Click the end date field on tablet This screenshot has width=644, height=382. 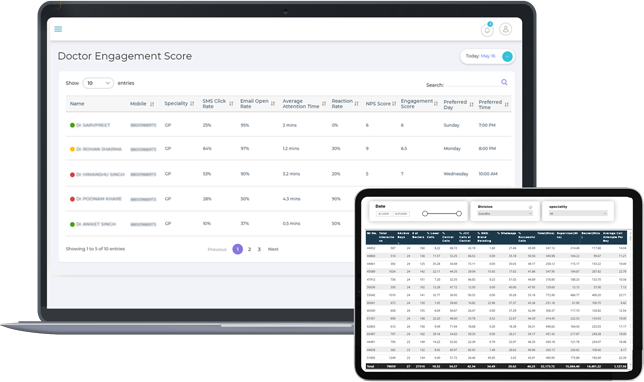pos(401,214)
